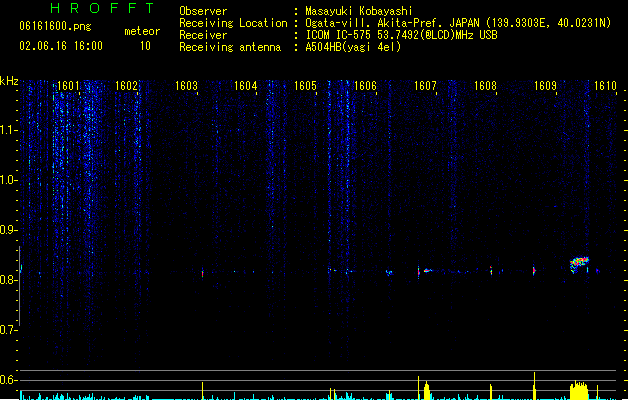629x400 pixels.
Task: Click the 0.7 frequency axis label
Action: coord(8,330)
